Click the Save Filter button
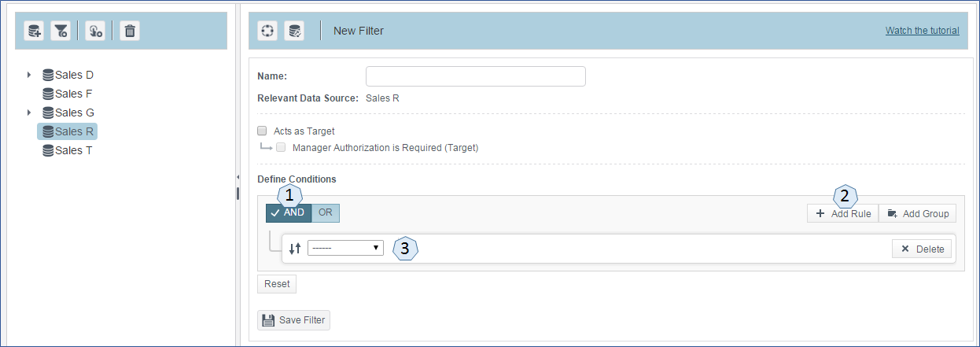The height and width of the screenshot is (347, 980). coord(293,320)
